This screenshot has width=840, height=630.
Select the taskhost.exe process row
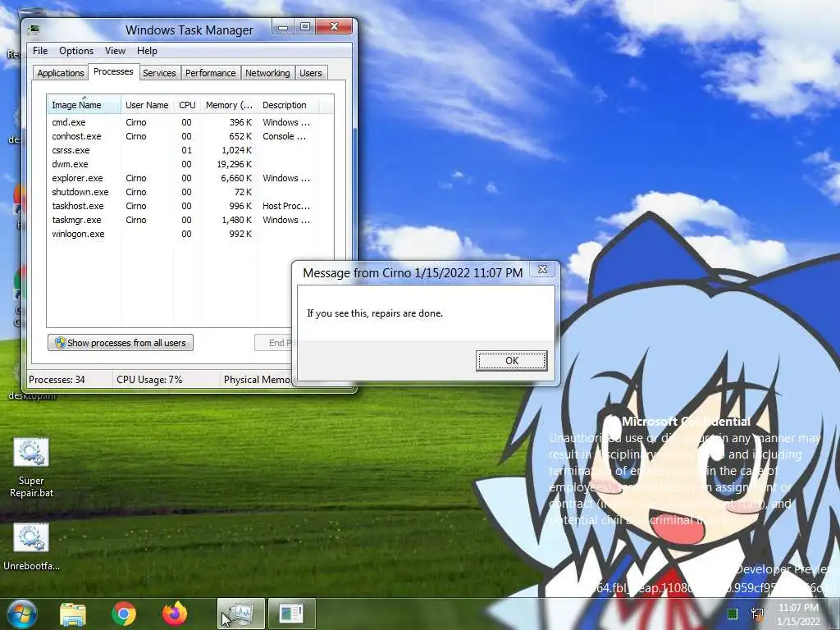point(190,206)
